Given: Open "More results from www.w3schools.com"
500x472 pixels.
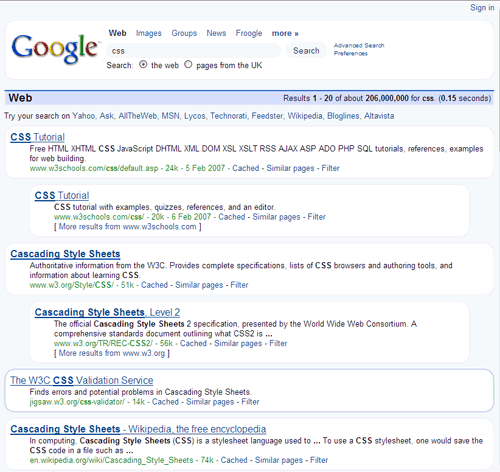Looking at the screenshot, I should 128,227.
